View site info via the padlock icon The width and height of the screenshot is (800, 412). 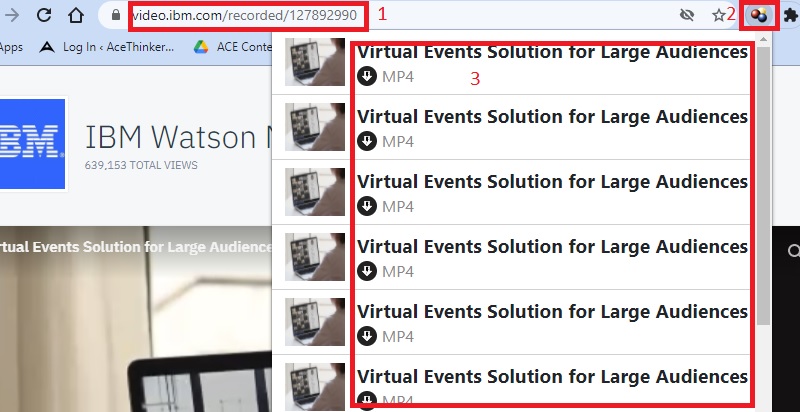coord(116,16)
